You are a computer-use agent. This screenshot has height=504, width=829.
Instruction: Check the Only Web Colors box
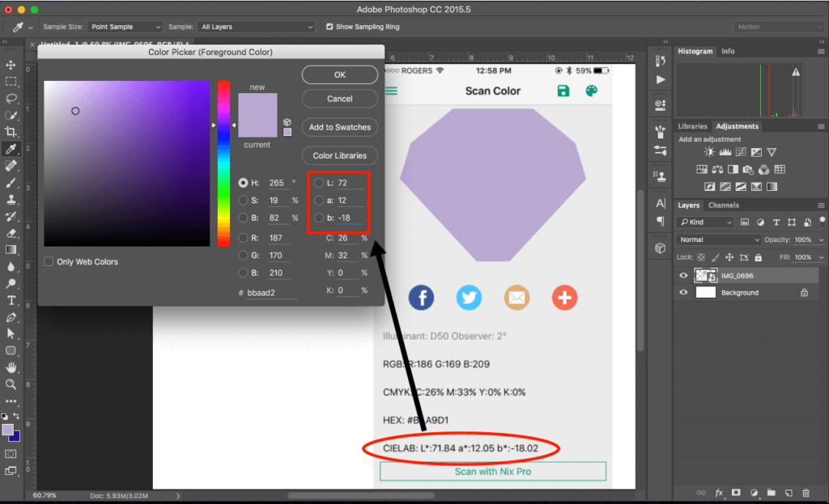[x=49, y=261]
